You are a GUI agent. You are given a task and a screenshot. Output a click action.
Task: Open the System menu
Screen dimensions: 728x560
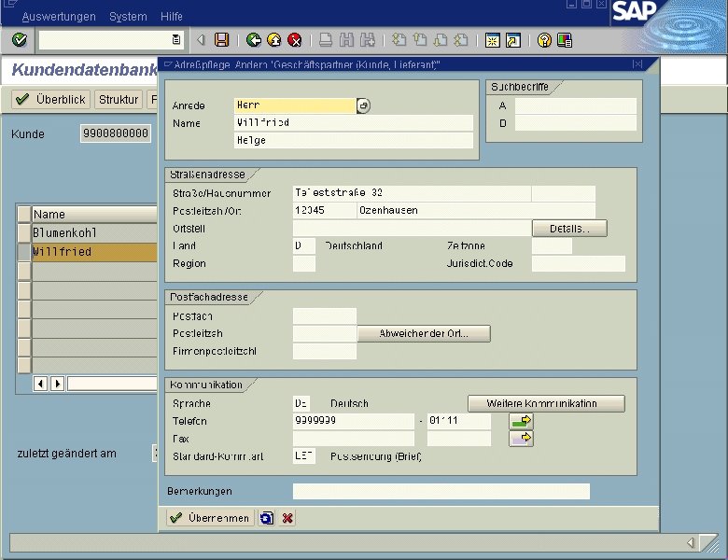pyautogui.click(x=128, y=17)
